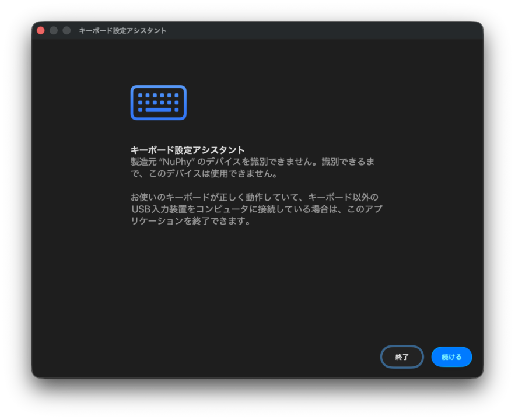Click the keyboard spacebar area in the illustration
515x420 pixels.
[x=158, y=110]
